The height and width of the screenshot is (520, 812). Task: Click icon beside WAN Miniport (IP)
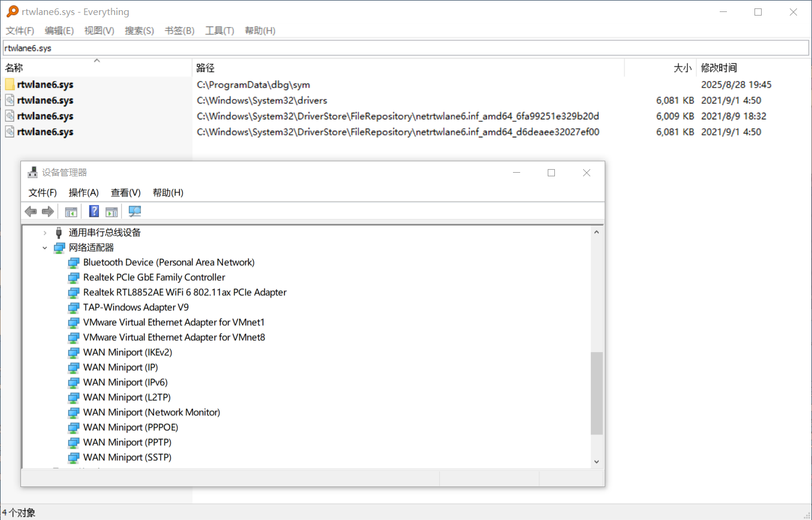73,367
